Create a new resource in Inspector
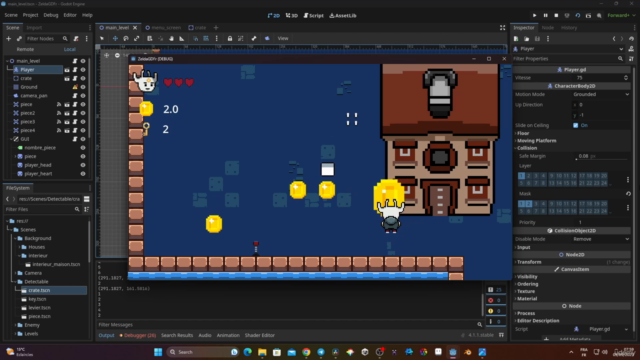 click(516, 39)
